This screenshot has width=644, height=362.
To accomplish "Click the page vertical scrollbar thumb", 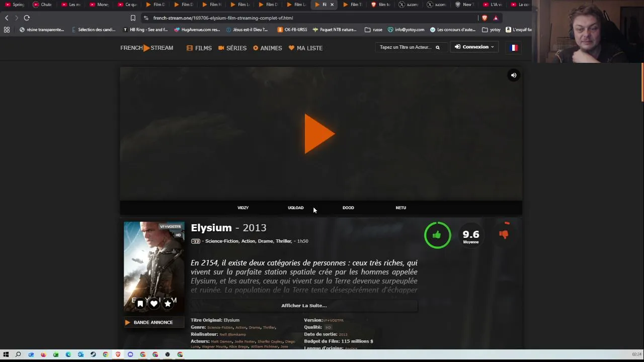I will (642, 83).
